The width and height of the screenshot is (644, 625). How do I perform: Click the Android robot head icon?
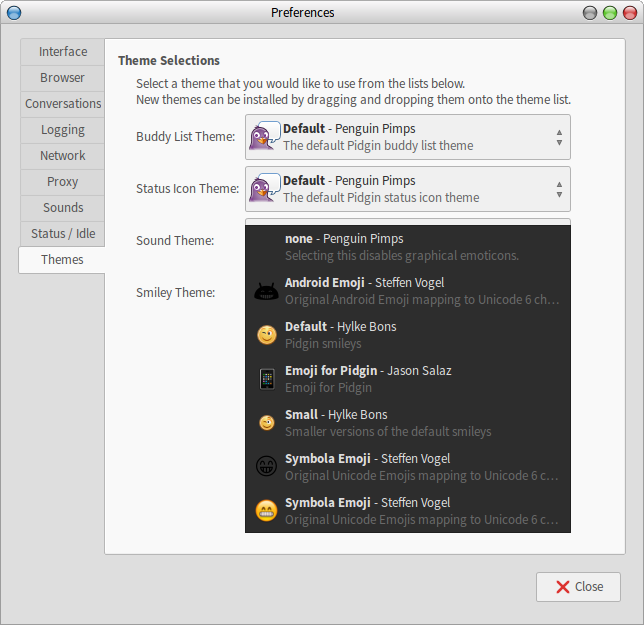pos(266,291)
